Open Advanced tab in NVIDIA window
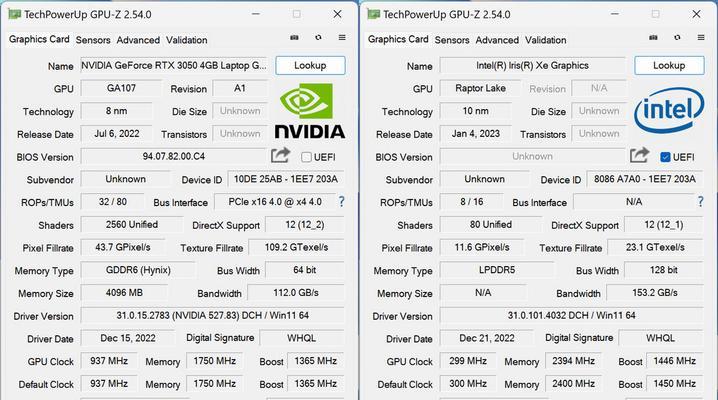The height and width of the screenshot is (400, 718). 138,40
